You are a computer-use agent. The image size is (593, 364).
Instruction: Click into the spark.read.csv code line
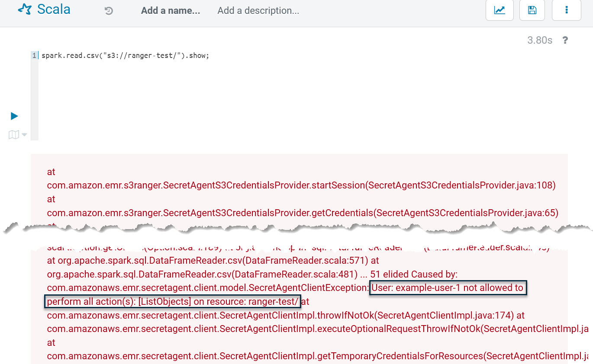click(x=126, y=56)
